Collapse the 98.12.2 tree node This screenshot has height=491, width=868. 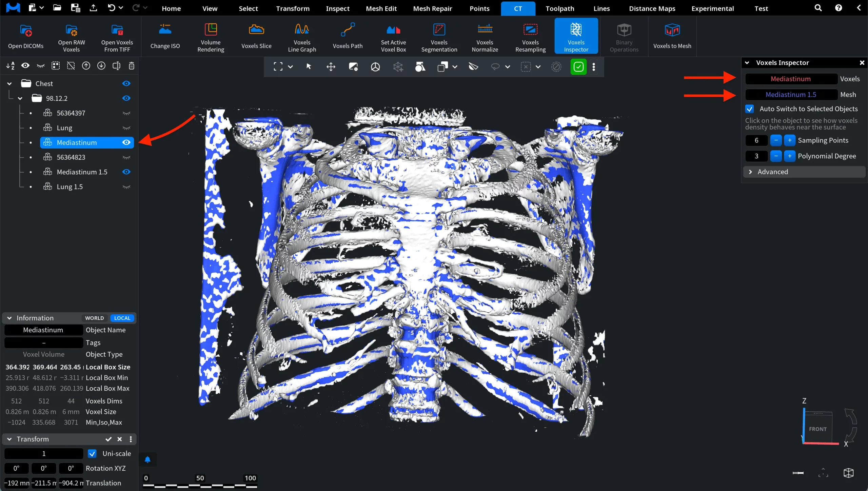coord(20,98)
